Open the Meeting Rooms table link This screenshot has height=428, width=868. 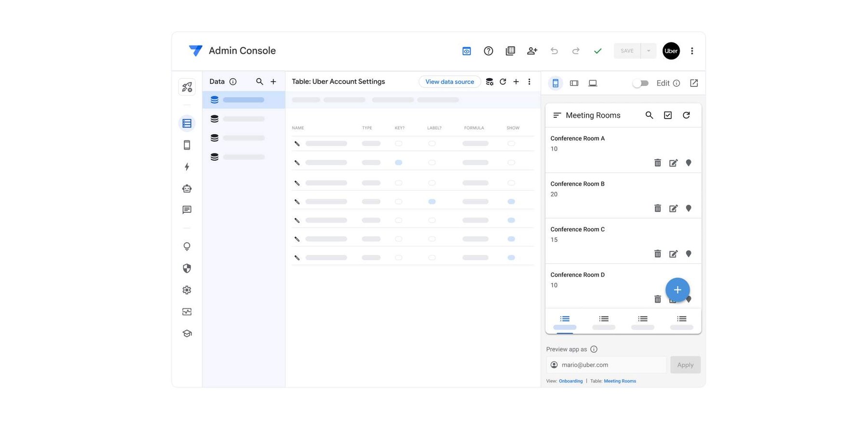click(620, 381)
